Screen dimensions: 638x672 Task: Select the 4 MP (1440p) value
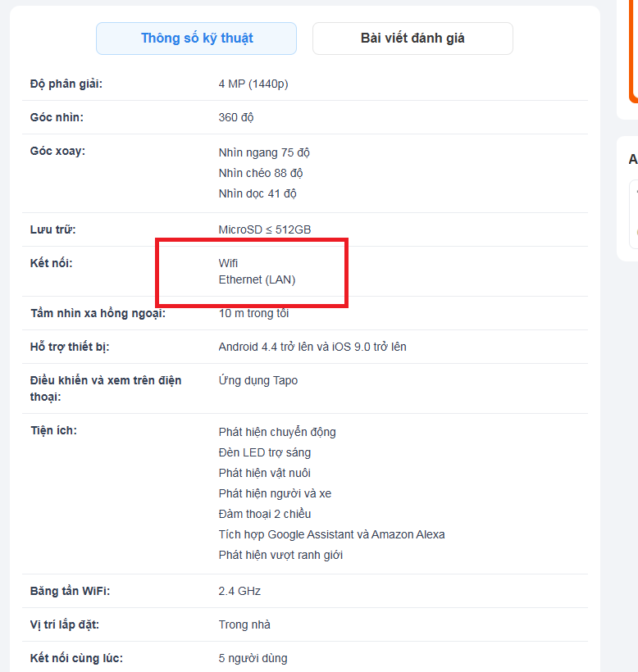[253, 84]
